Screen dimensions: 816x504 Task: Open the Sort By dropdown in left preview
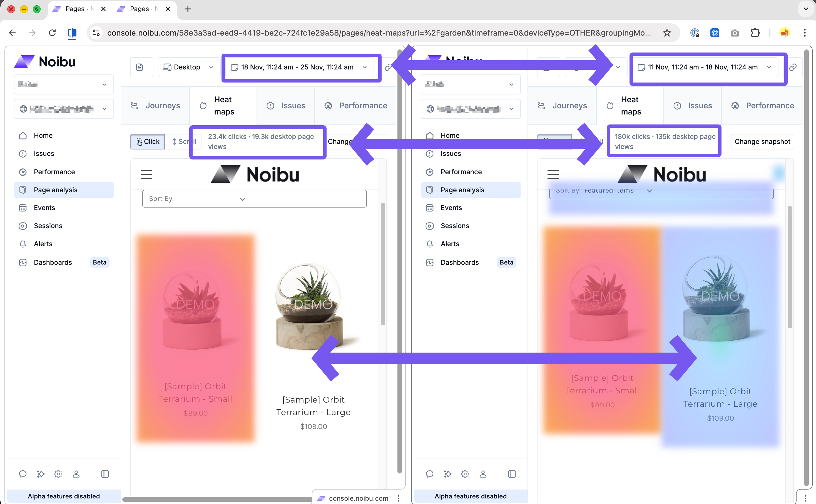point(254,199)
